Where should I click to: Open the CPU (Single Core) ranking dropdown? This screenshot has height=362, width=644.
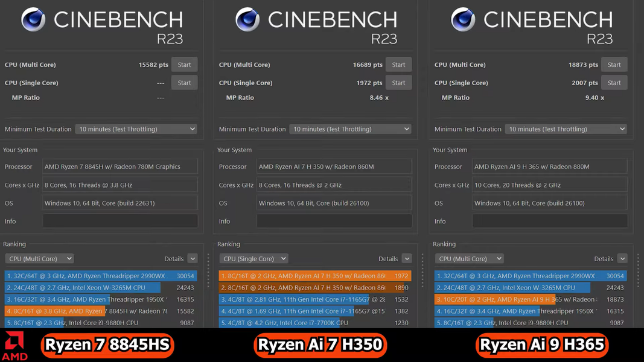click(x=253, y=259)
